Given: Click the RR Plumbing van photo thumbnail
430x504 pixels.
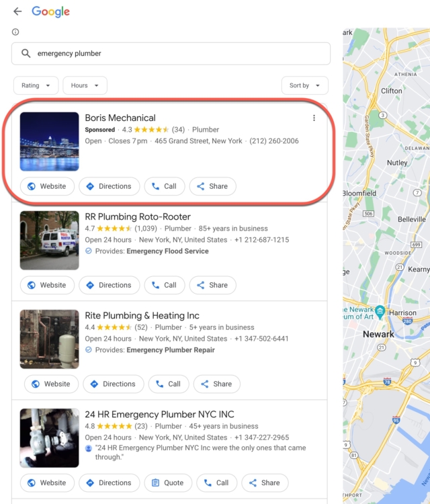Looking at the screenshot, I should click(x=49, y=240).
